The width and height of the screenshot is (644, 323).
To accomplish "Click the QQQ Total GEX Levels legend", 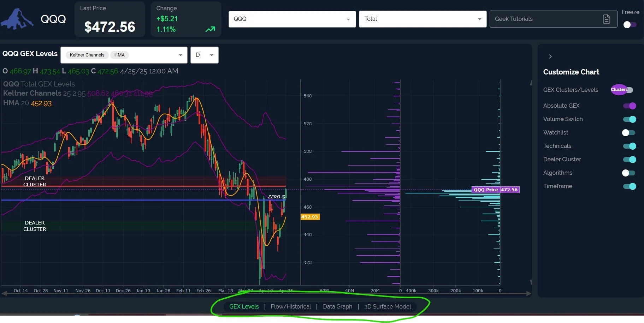I will coord(39,84).
